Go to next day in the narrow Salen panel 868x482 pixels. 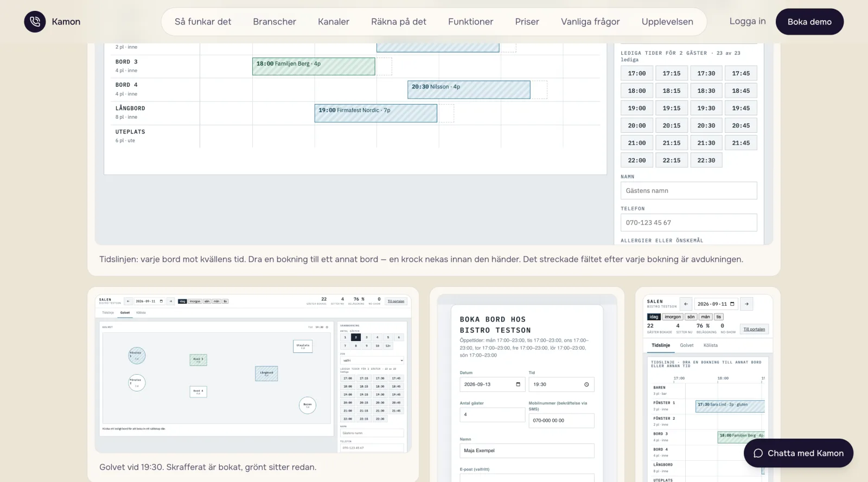coord(746,304)
